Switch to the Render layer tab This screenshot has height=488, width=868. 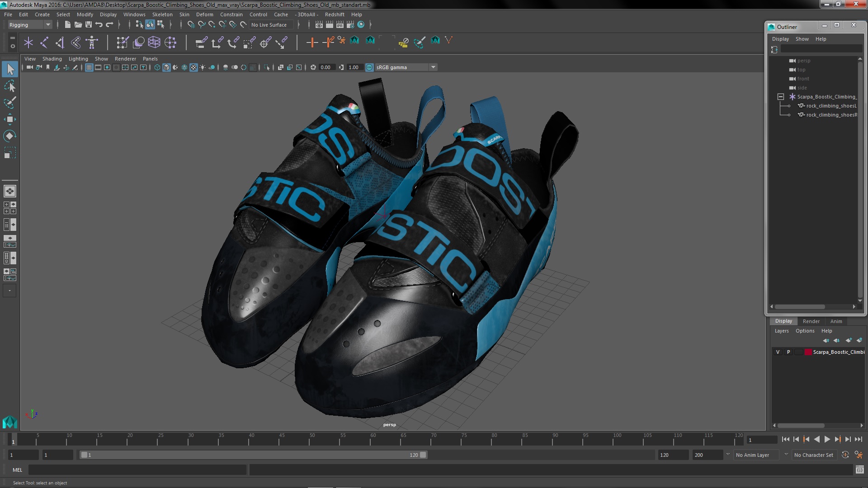point(811,321)
